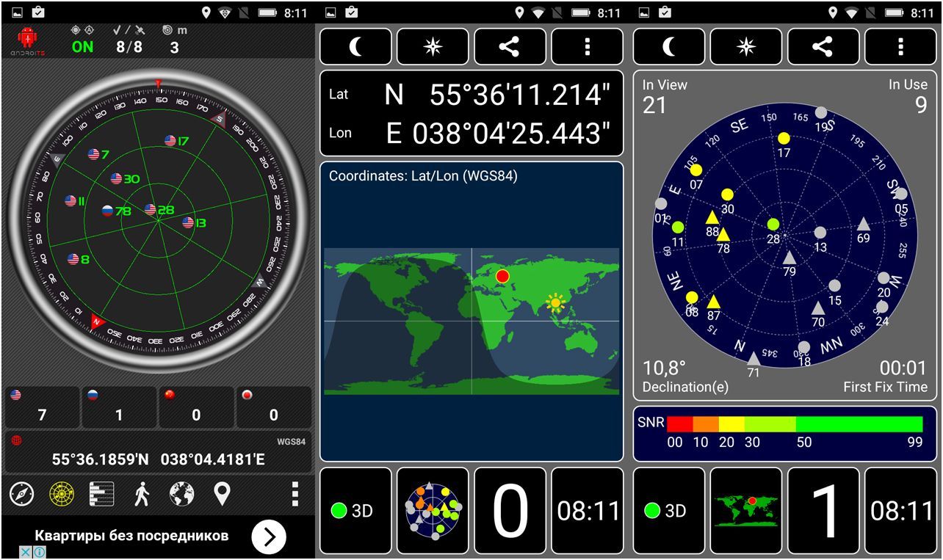Screen dimensions: 943x560
Task: Share coordinates from the Lat/Lon screen
Action: tap(510, 47)
